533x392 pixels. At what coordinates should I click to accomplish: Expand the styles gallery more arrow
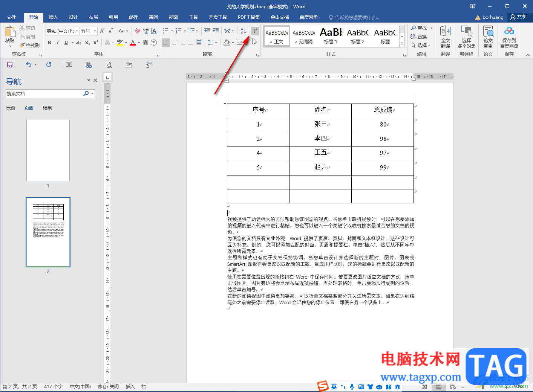[402, 44]
